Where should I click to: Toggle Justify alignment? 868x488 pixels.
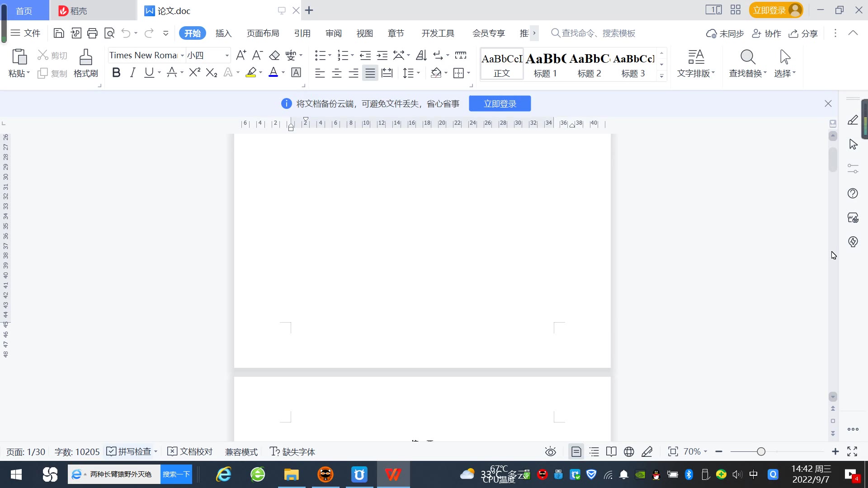(370, 73)
